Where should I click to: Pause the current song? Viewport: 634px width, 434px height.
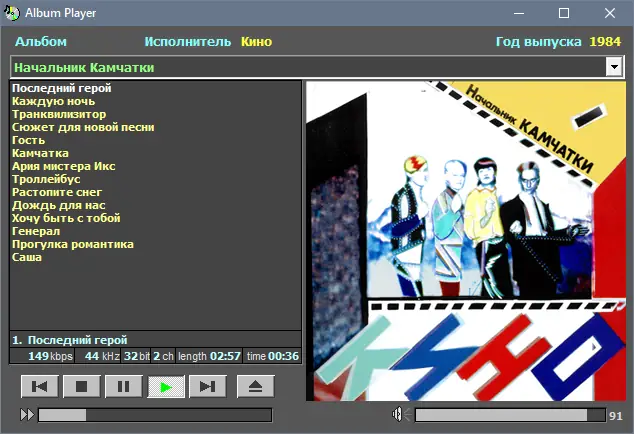point(123,387)
